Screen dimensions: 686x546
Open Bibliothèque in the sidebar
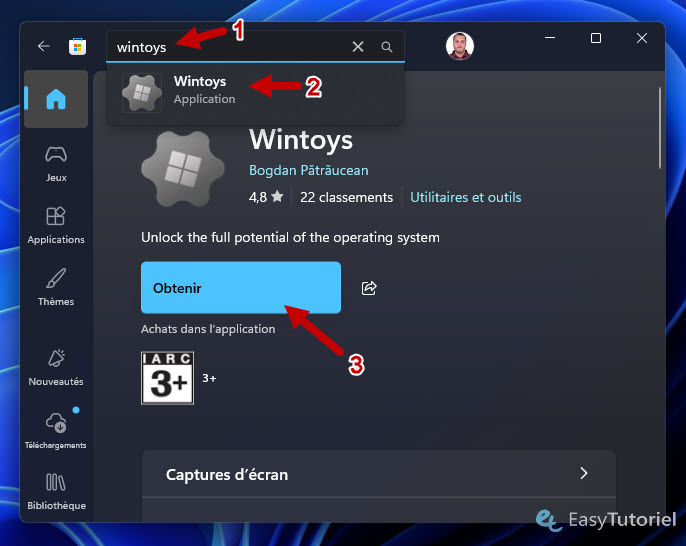point(56,491)
